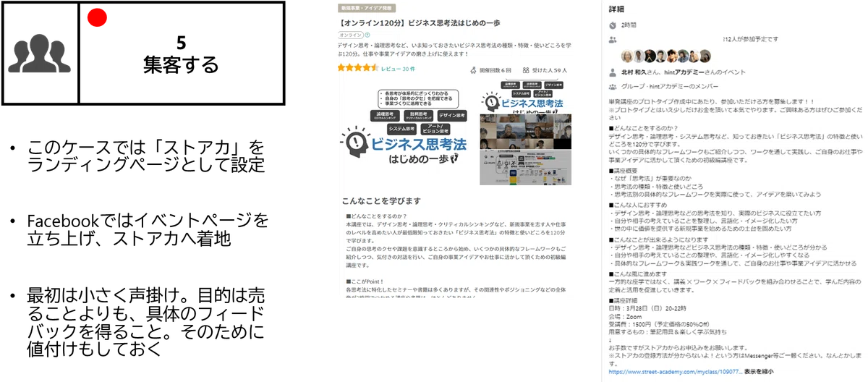Click the 12人が参加予定です text
This screenshot has height=382, width=868.
(x=749, y=38)
